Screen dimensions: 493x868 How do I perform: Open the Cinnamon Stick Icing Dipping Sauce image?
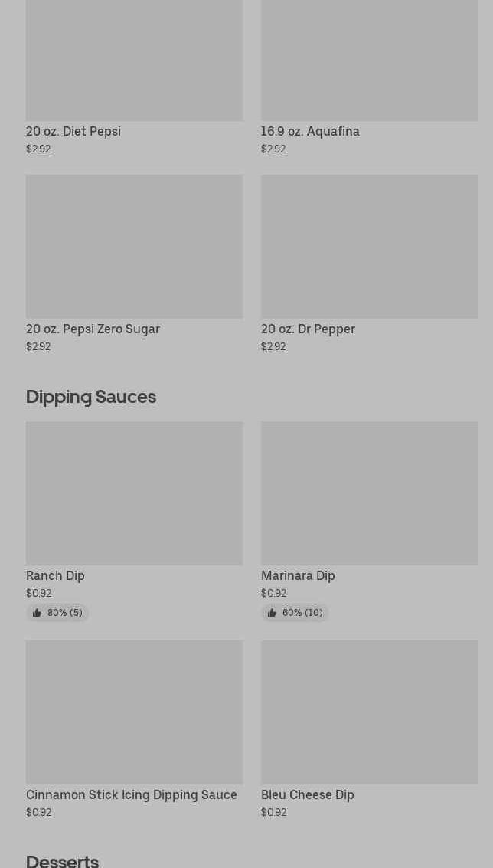[x=134, y=712]
